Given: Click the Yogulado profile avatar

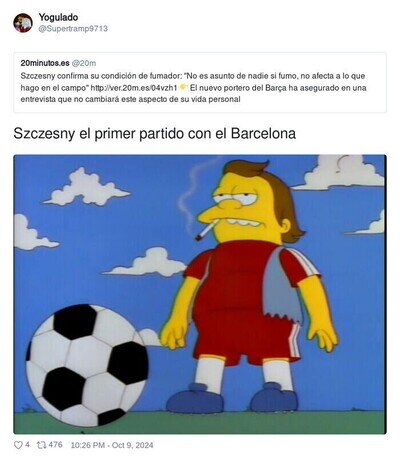Looking at the screenshot, I should (23, 23).
